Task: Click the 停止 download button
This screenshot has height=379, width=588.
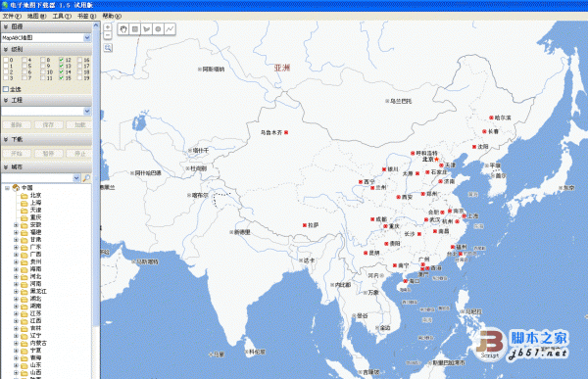Action: click(79, 154)
